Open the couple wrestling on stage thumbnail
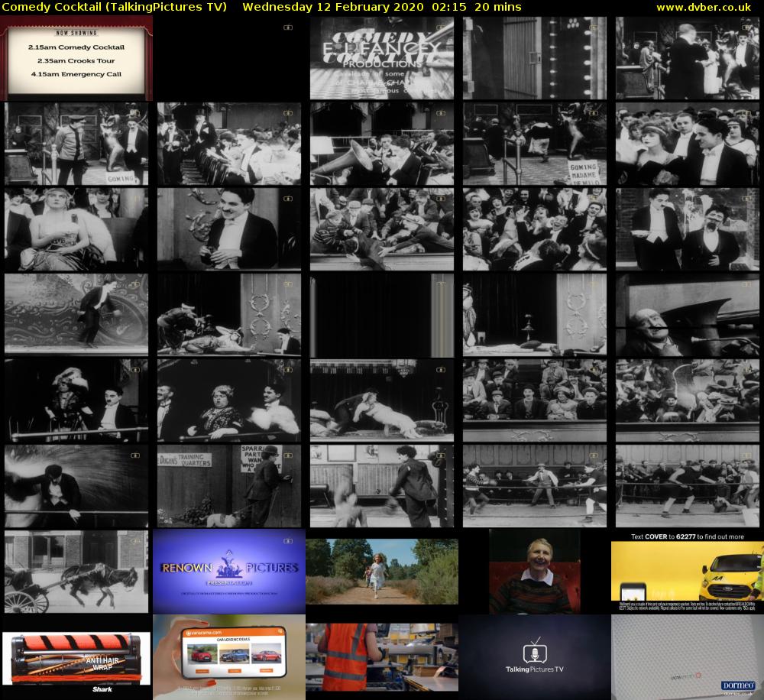Viewport: 764px width, 700px height. pyautogui.click(x=382, y=400)
